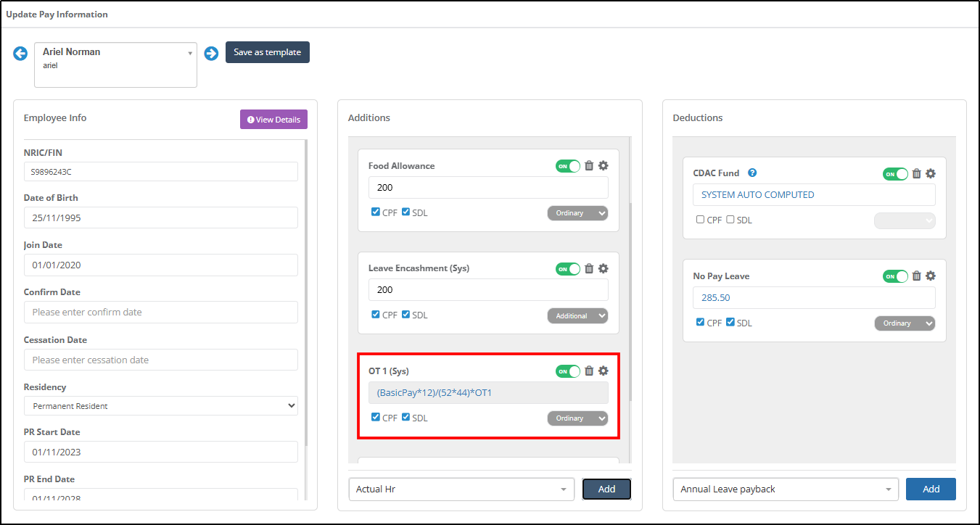Click Confirm Date input field
The width and height of the screenshot is (980, 525).
point(161,312)
